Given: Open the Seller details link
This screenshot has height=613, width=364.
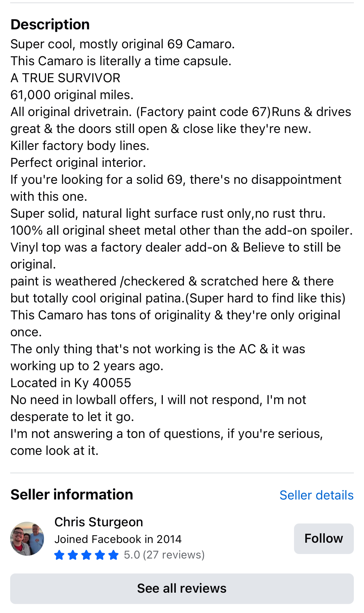Looking at the screenshot, I should 316,495.
